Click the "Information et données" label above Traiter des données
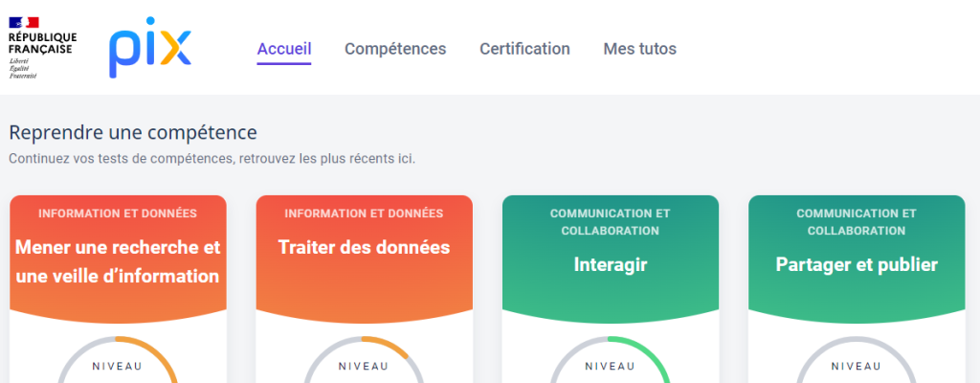Screen dimensions: 980x383 pos(364,214)
